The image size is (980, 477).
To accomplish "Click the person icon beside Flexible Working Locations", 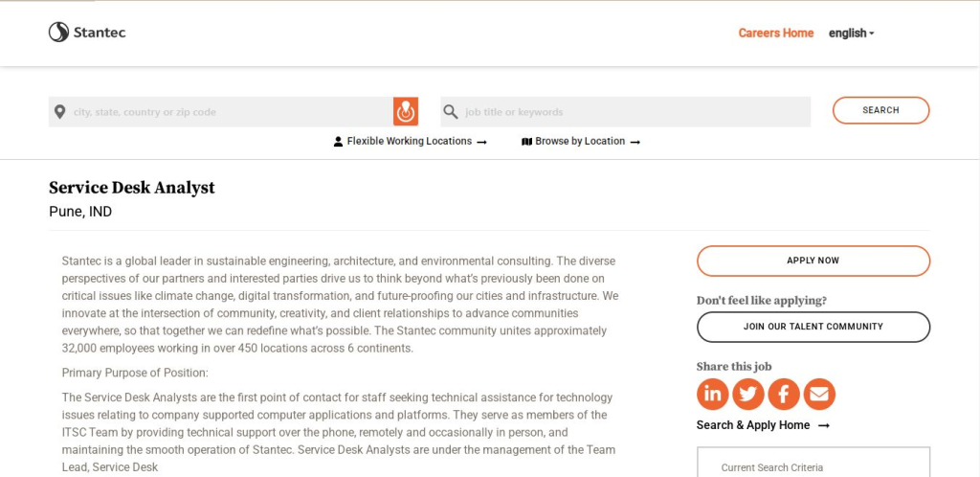I will coord(338,142).
